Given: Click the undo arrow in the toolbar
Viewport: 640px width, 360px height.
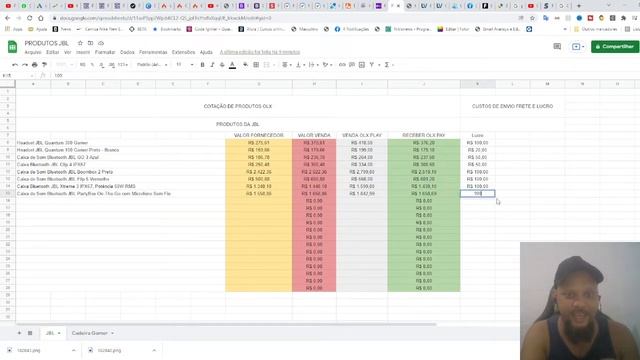Looking at the screenshot, I should (x=15, y=65).
